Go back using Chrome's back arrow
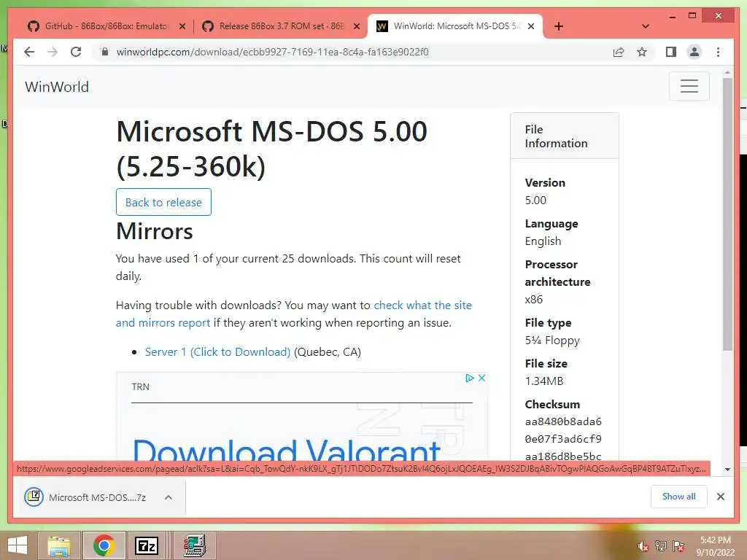This screenshot has width=747, height=560. (x=29, y=52)
